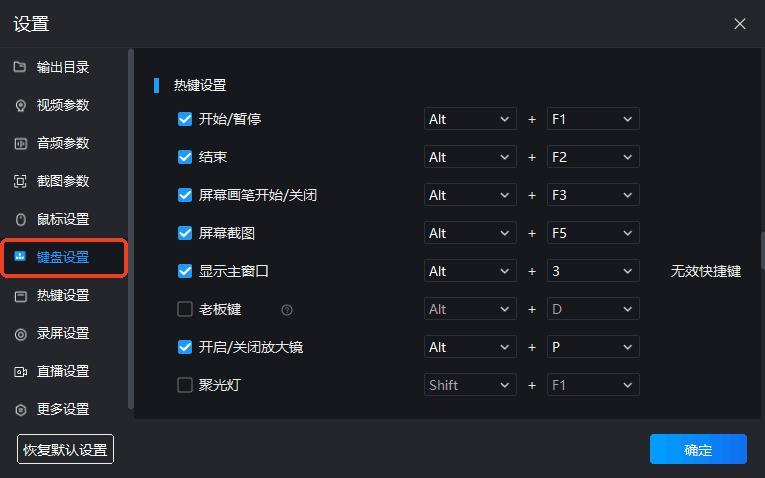Open the F5 key dropdown for 屏幕截图
The height and width of the screenshot is (478, 765).
tap(593, 233)
